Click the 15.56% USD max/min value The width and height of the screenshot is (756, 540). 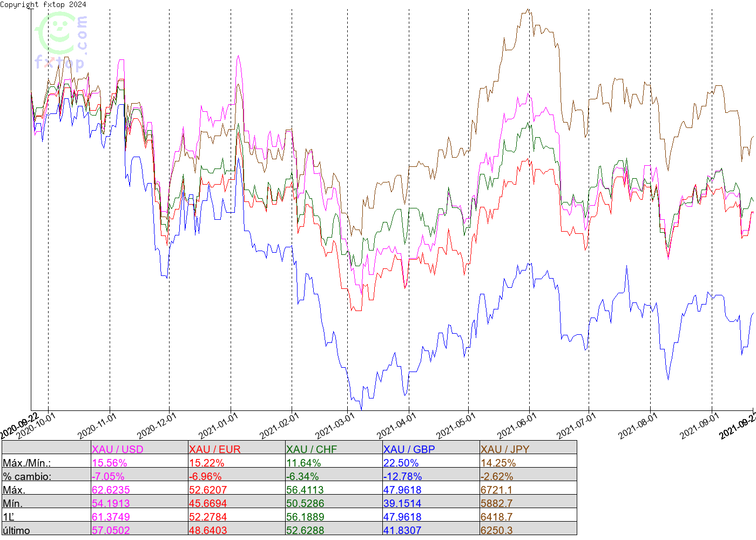110,463
